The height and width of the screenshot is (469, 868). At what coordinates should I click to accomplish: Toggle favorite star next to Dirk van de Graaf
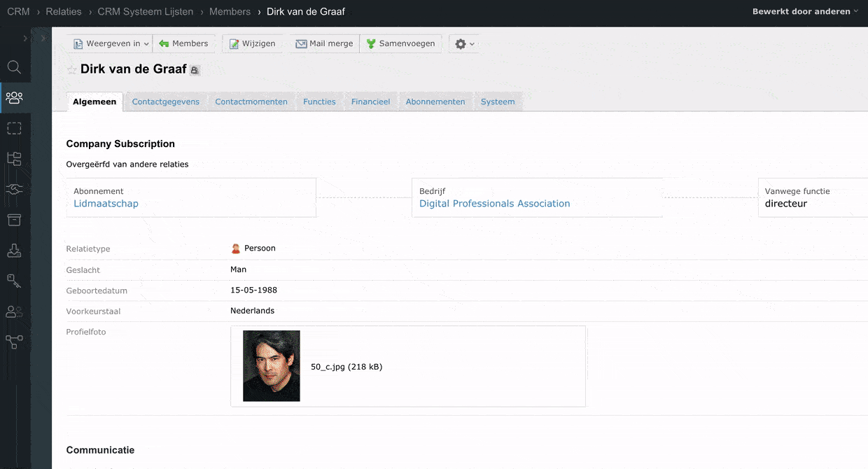(x=71, y=69)
